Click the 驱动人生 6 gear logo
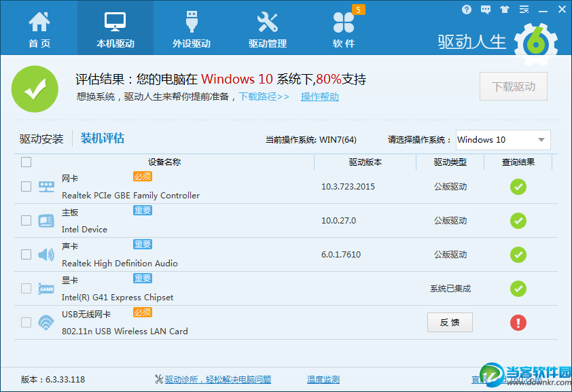Viewport: 572px width, 392px height. click(x=536, y=44)
